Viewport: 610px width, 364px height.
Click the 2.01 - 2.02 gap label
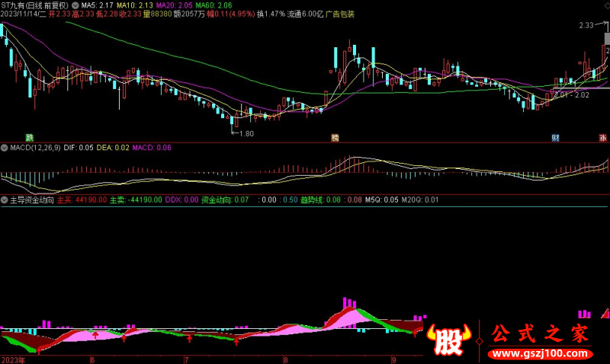(572, 94)
